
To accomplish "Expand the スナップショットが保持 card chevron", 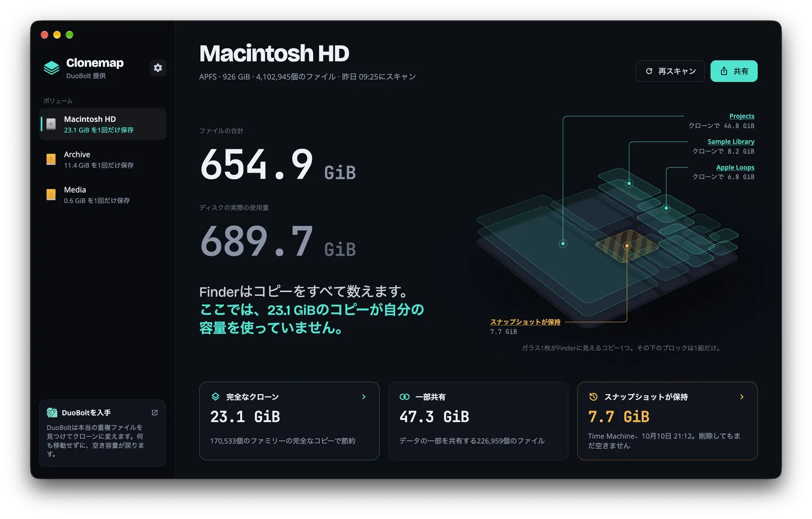I will [x=742, y=397].
